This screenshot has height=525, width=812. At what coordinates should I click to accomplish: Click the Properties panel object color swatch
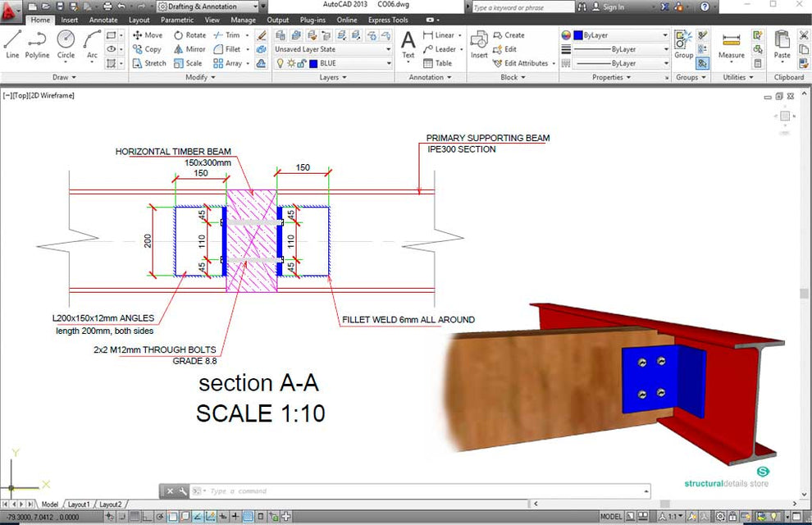coord(578,35)
